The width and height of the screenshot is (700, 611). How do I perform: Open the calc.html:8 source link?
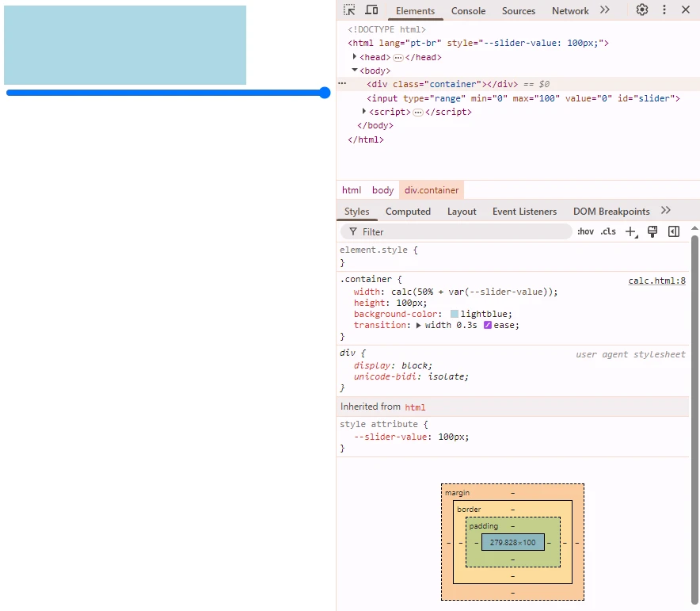(x=656, y=281)
